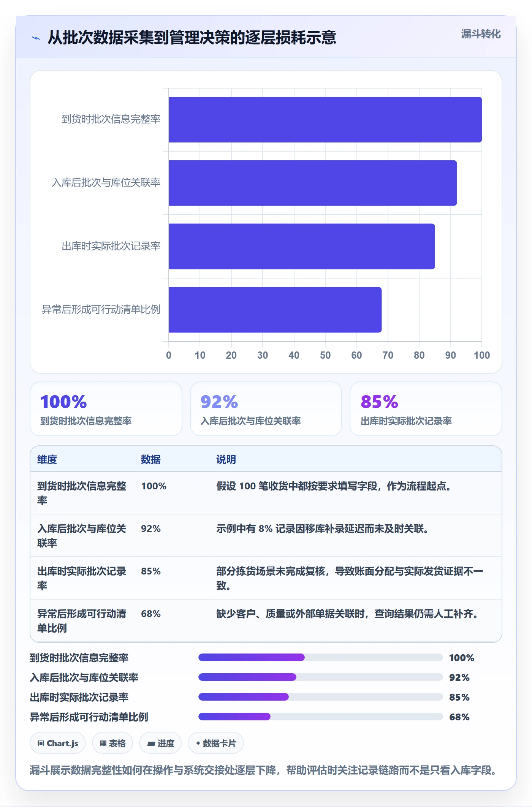532x807 pixels.
Task: Click the 数据 column header
Action: pos(151,459)
